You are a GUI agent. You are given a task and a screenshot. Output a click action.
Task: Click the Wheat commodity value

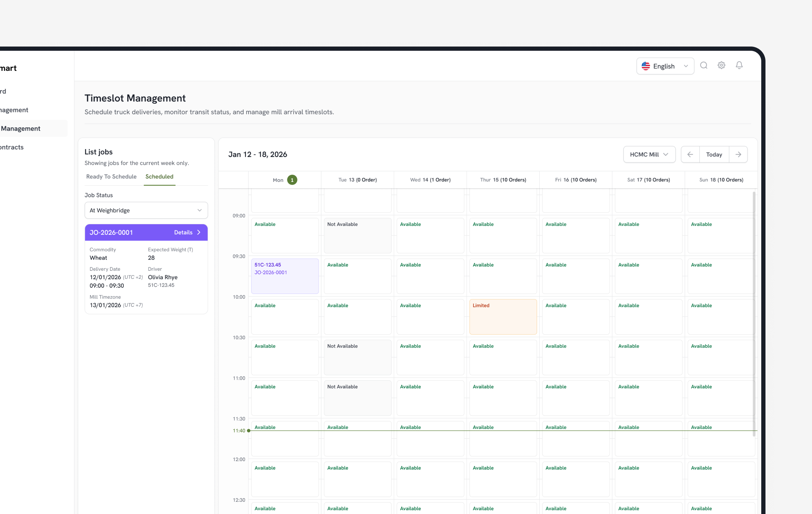tap(98, 258)
